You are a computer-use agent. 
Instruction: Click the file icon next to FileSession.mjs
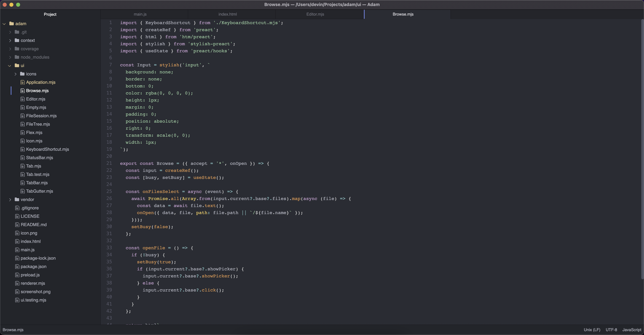point(22,116)
